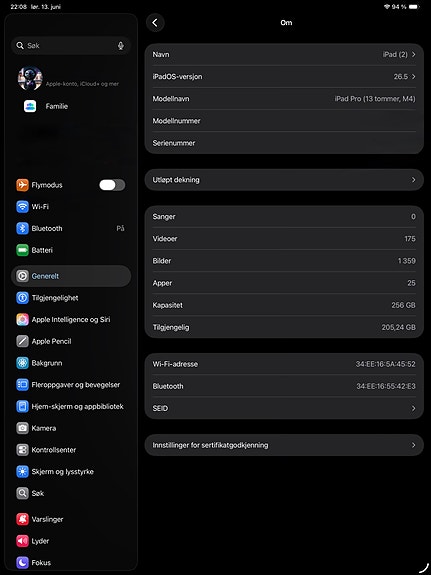Image resolution: width=431 pixels, height=575 pixels.
Task: Tap the Sanger row label
Action: pyautogui.click(x=164, y=217)
